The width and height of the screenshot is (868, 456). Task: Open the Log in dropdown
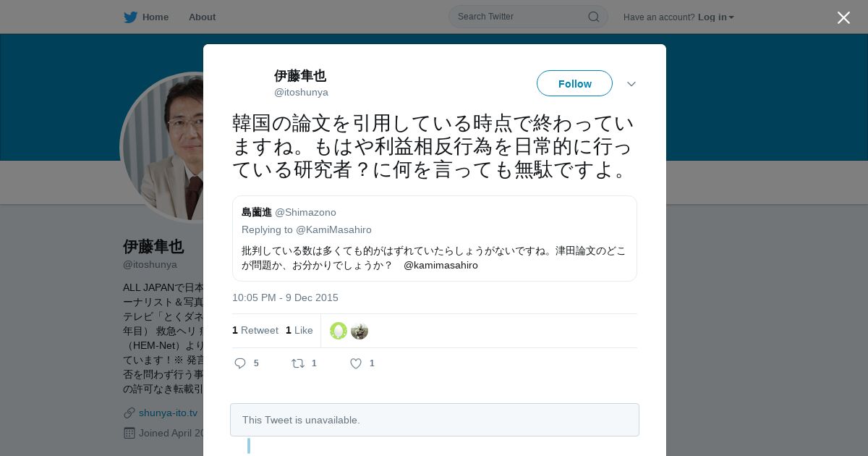point(715,17)
